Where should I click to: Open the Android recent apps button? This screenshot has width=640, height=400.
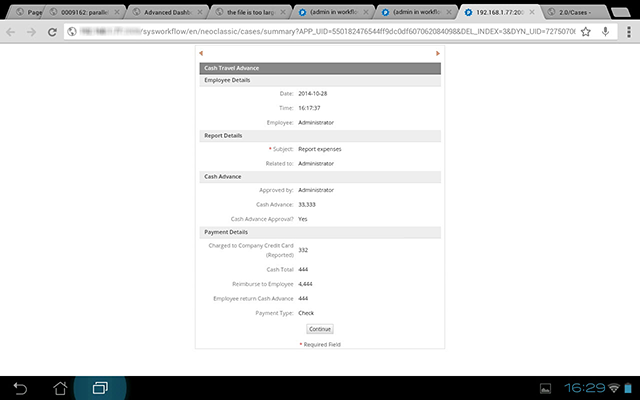(100, 387)
